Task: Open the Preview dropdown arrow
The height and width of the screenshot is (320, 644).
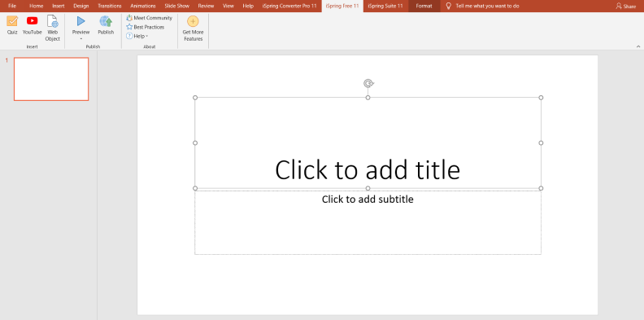Action: pyautogui.click(x=81, y=38)
